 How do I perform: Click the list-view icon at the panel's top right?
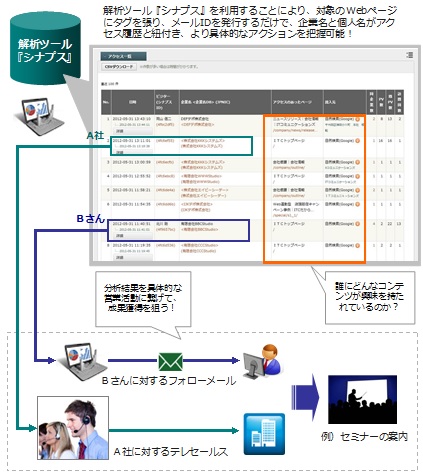tap(410, 55)
